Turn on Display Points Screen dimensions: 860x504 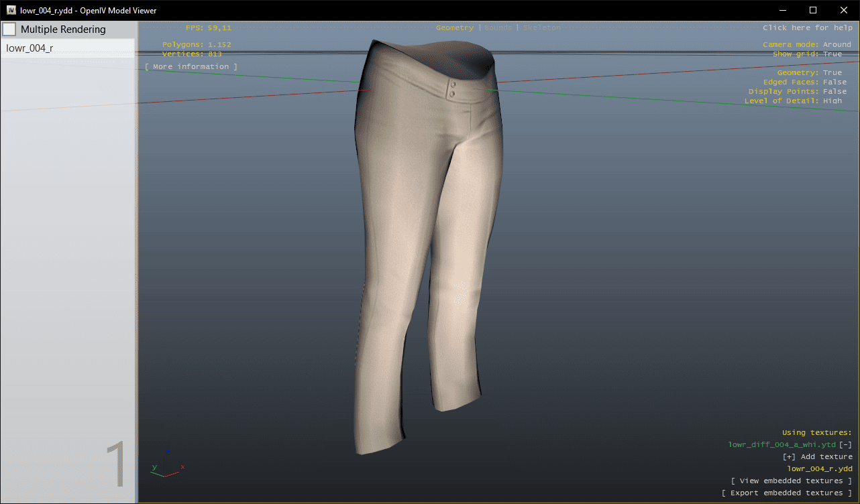835,92
